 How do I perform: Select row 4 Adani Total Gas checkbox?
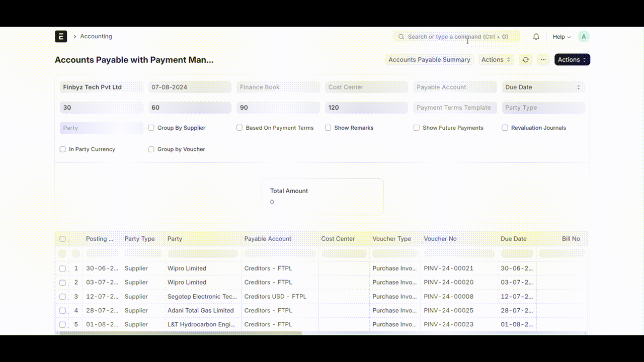coord(62,311)
